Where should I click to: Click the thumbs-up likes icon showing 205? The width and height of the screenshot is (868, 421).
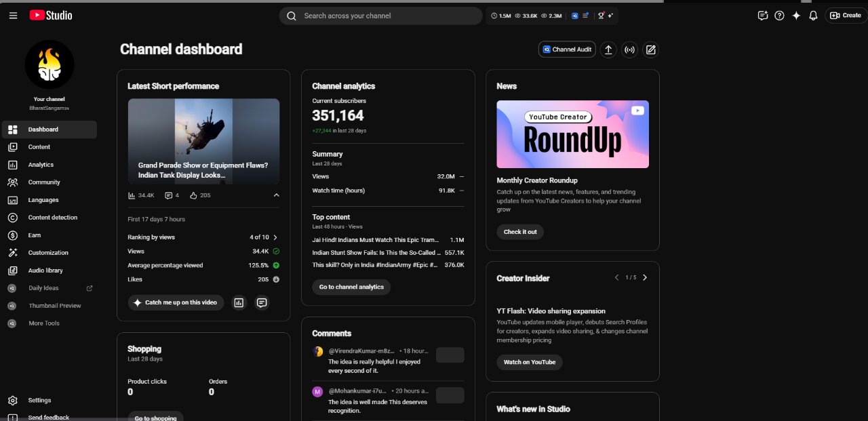200,195
